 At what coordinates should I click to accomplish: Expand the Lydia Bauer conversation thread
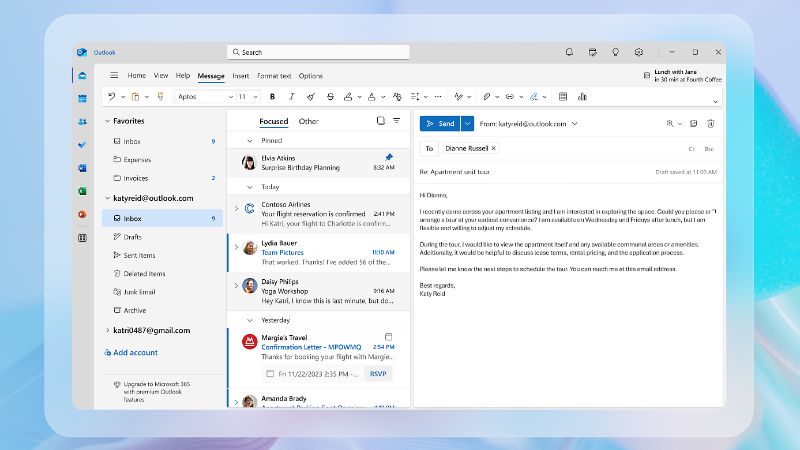tap(236, 247)
